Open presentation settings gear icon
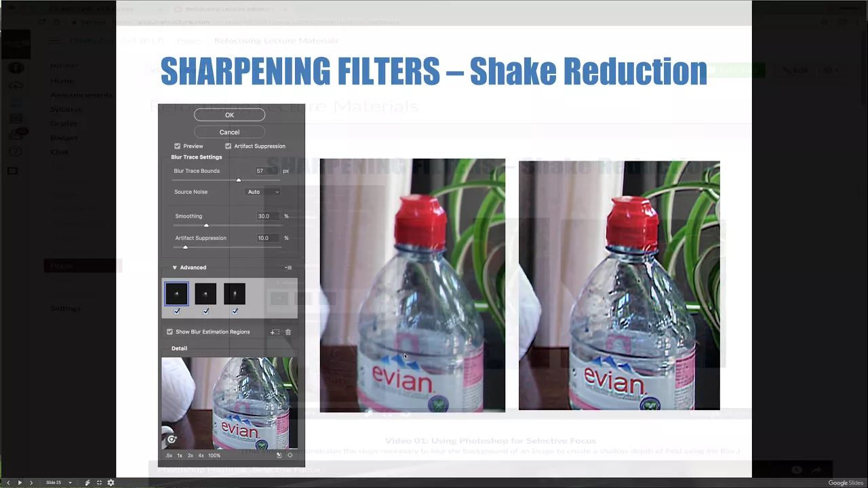Image resolution: width=868 pixels, height=488 pixels. point(111,483)
